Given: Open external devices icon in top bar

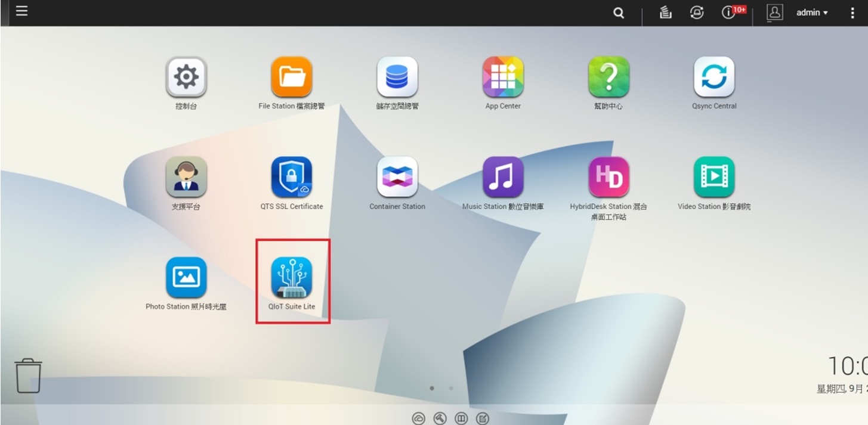Looking at the screenshot, I should click(x=697, y=13).
